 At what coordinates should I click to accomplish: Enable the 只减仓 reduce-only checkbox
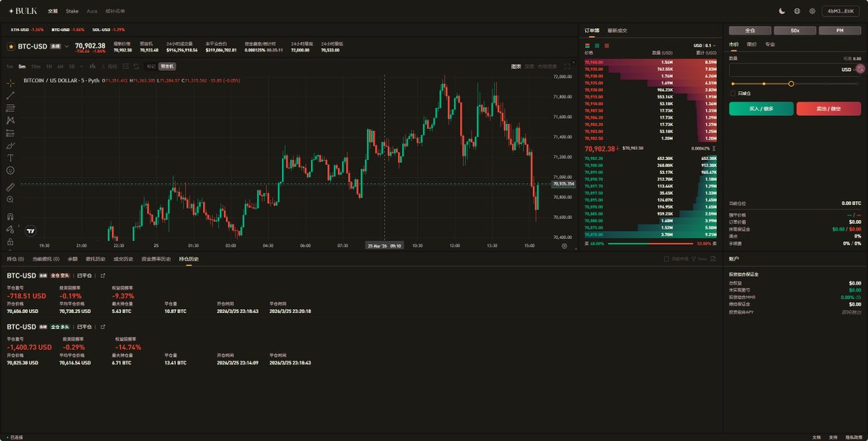point(732,93)
